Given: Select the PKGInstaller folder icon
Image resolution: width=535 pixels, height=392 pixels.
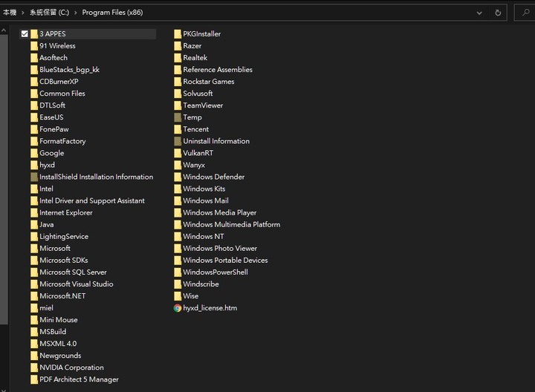Looking at the screenshot, I should (x=178, y=33).
